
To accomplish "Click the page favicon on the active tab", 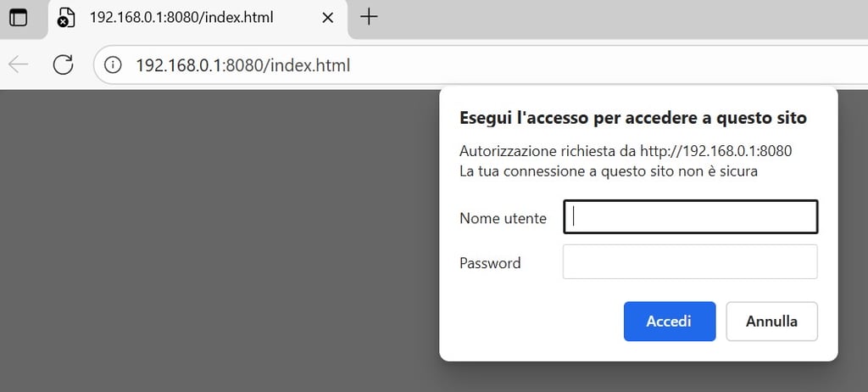I will [x=66, y=18].
